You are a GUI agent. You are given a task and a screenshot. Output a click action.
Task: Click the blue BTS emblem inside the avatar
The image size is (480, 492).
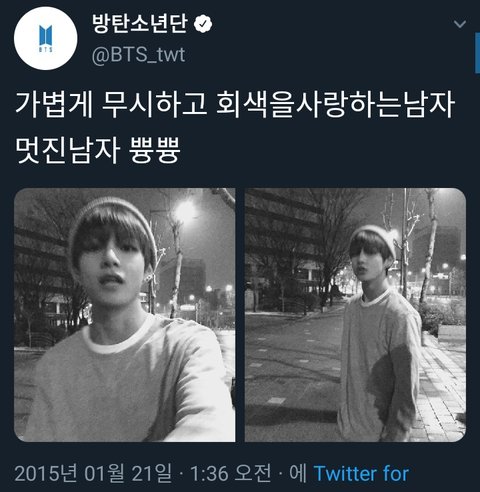[x=46, y=38]
